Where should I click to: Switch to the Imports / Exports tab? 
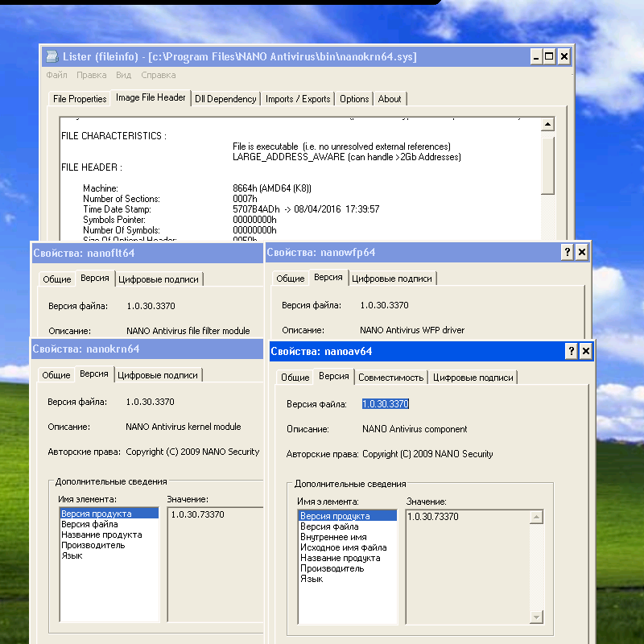tap(298, 99)
